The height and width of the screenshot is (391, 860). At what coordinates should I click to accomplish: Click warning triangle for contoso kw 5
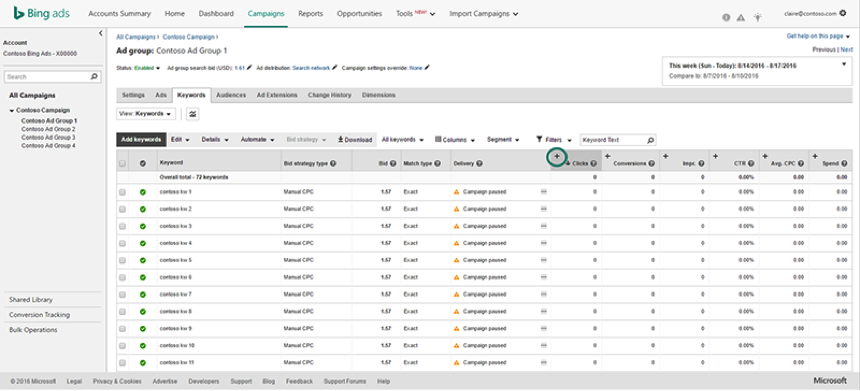456,260
